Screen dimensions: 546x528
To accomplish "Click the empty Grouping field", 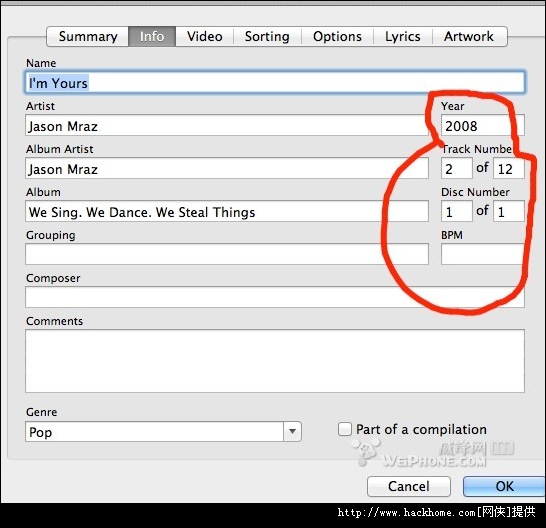I will tap(227, 254).
